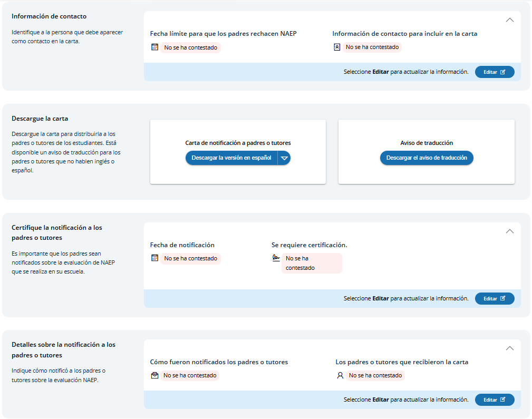Click person icon under padres que recibieron la carta
Viewport: 532px width, 419px height.
click(340, 376)
